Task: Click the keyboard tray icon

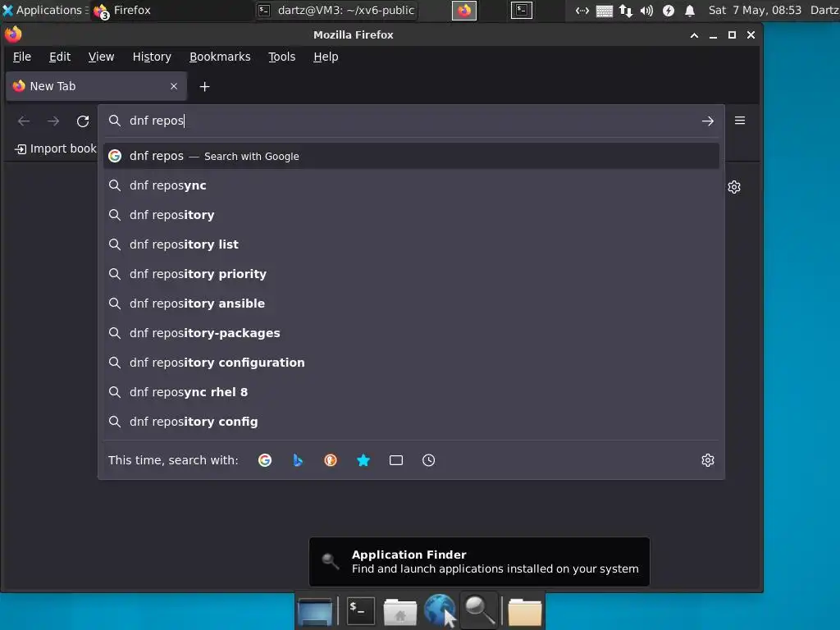Action: [x=605, y=11]
